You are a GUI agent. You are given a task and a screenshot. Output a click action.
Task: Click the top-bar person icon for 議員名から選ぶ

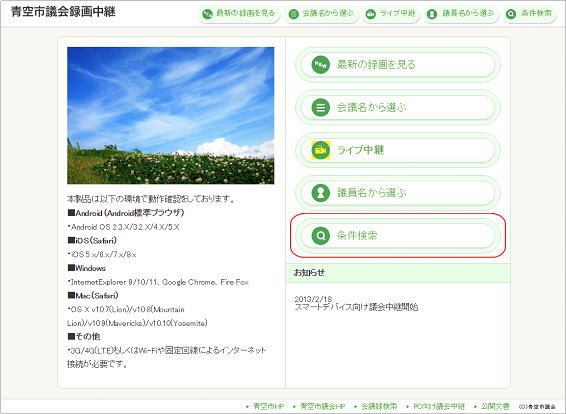click(x=432, y=14)
